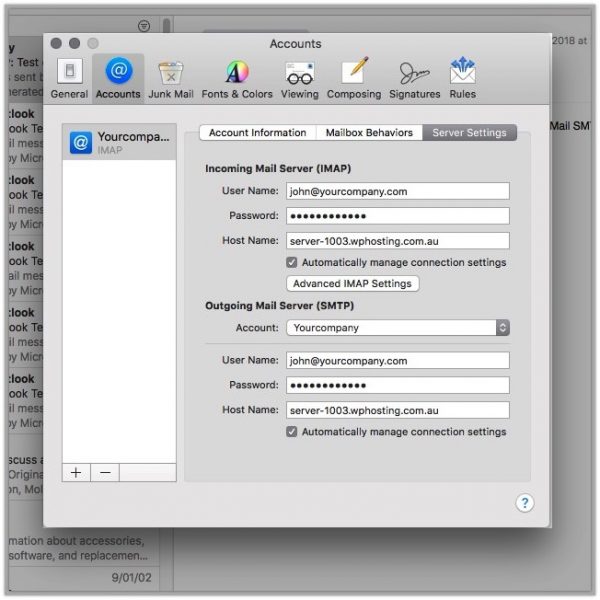The height and width of the screenshot is (600, 600).
Task: Minimize the Accounts window
Action: (75, 43)
